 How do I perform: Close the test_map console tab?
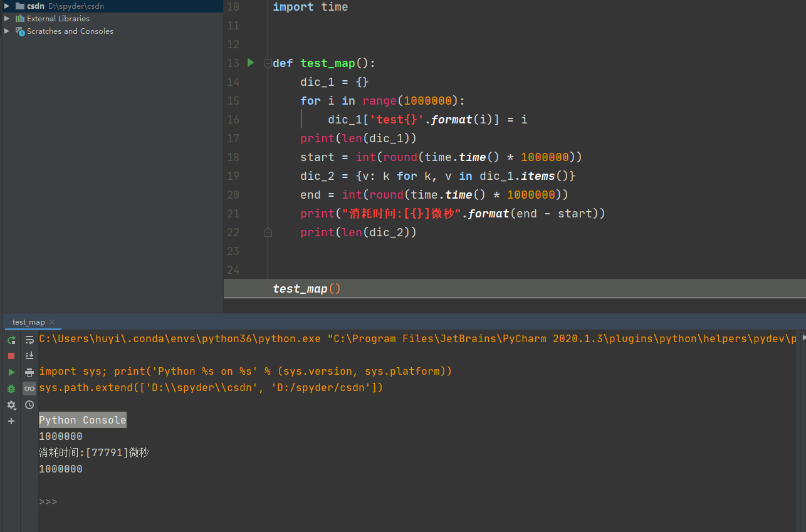[53, 322]
